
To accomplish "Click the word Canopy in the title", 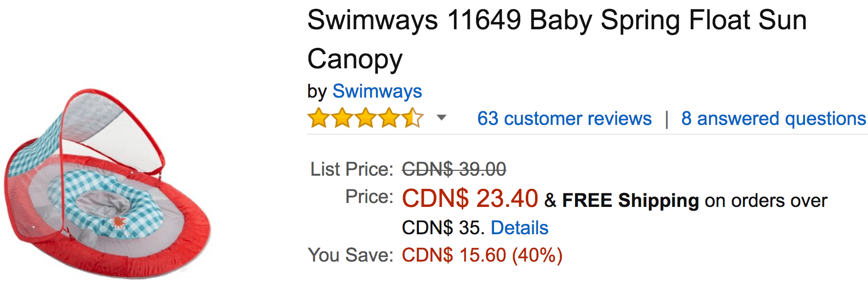I will (x=355, y=60).
